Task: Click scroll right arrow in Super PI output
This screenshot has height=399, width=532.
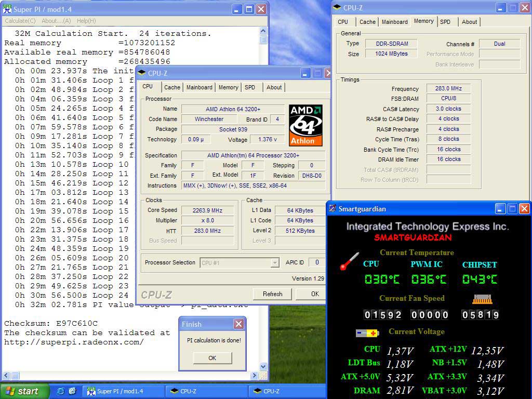Action: [255, 376]
